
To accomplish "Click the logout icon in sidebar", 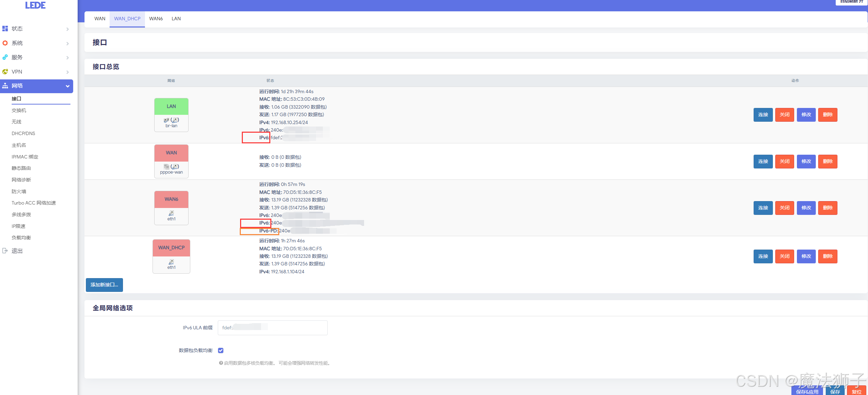I will pyautogui.click(x=5, y=251).
